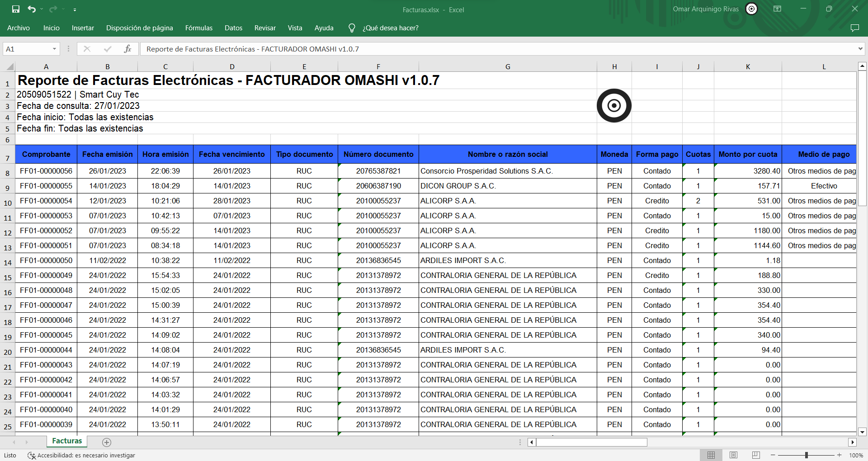Click the Omar Arquinigo Rivas account name
This screenshot has height=461, width=868.
coord(705,9)
